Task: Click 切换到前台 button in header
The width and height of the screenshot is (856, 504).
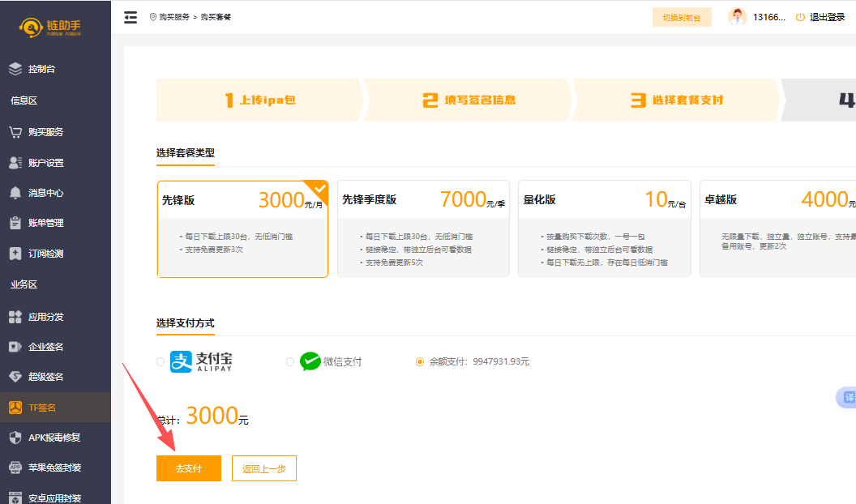Action: click(x=681, y=17)
